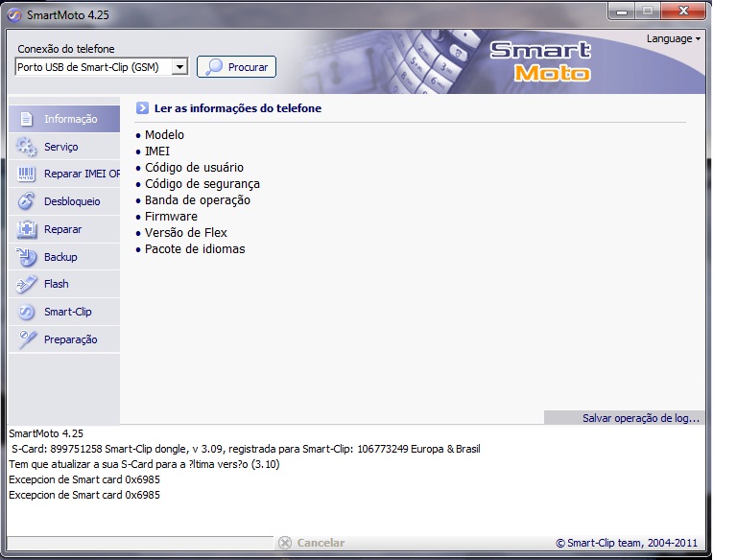This screenshot has width=737, height=560.
Task: Click the Tem que atualizar log line
Action: click(x=144, y=465)
